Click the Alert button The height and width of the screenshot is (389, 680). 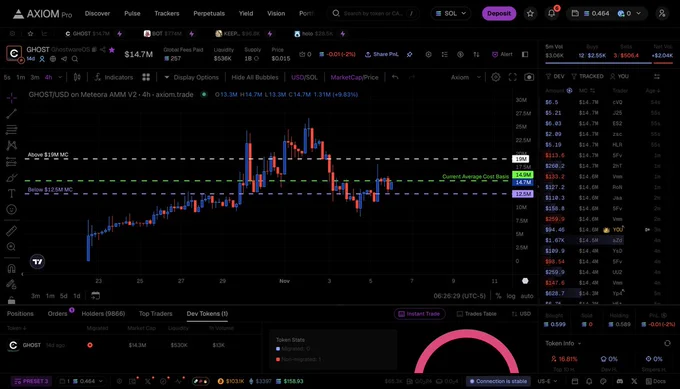tap(502, 54)
